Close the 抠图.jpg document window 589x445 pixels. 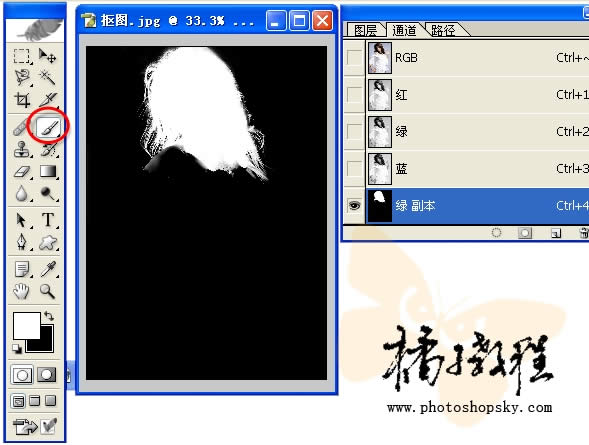(x=323, y=20)
